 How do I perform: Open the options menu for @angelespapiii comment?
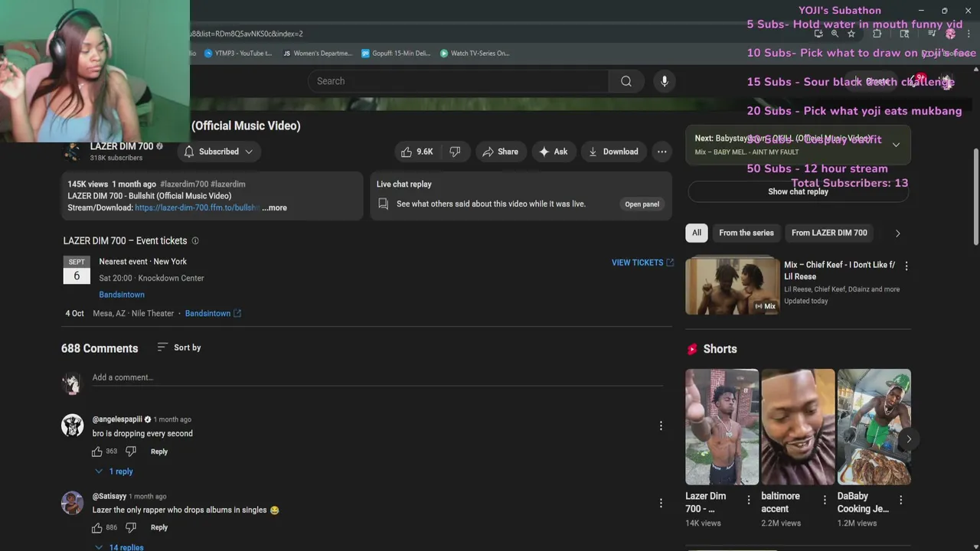661,425
